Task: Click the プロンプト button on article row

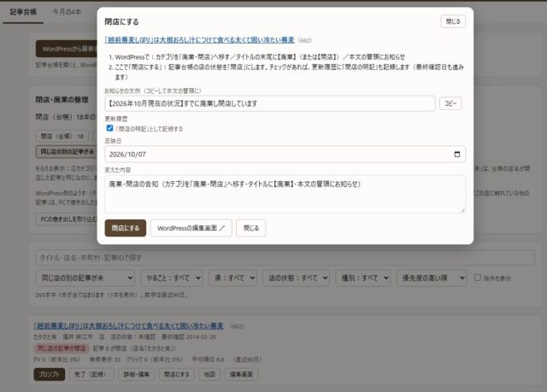Action: tap(50, 374)
